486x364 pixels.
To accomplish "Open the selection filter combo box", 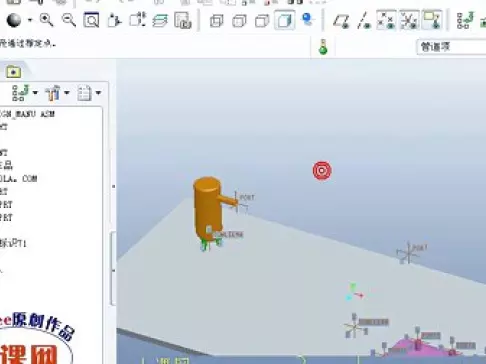I will click(451, 47).
